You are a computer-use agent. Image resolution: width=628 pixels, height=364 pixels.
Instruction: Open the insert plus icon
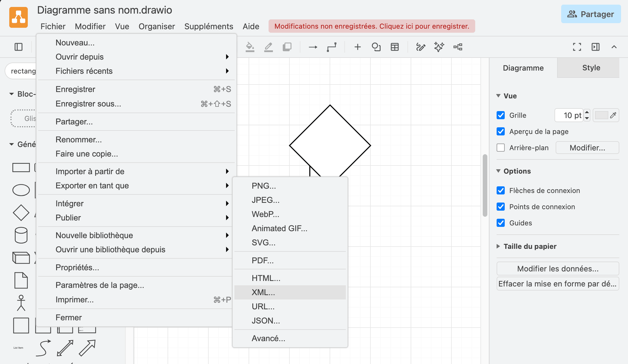(x=358, y=47)
